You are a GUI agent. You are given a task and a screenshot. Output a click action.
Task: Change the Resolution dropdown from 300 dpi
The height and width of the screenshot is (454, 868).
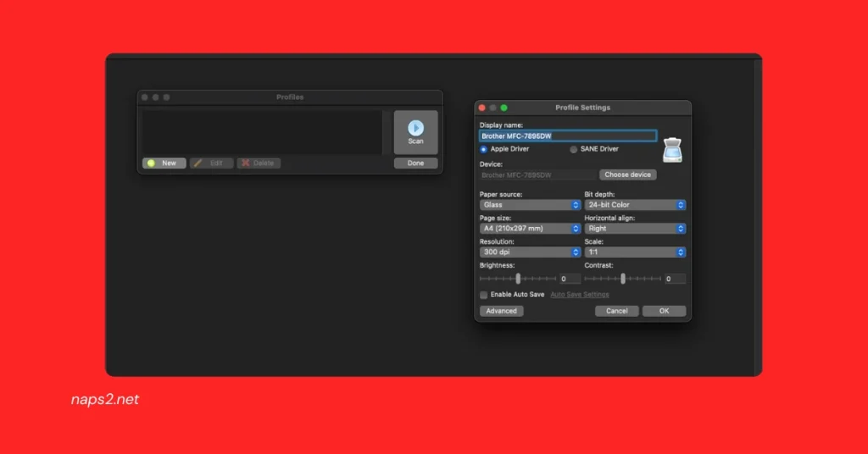click(x=530, y=252)
